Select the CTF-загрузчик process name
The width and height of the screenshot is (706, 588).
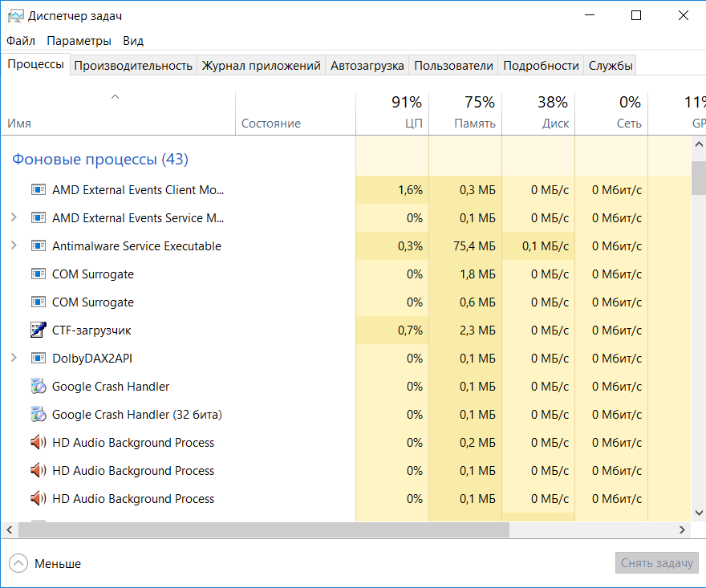[x=91, y=330]
